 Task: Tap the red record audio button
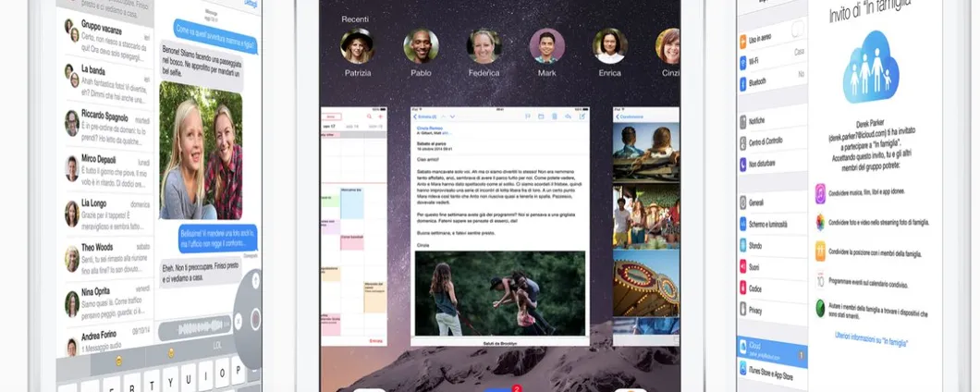click(255, 320)
